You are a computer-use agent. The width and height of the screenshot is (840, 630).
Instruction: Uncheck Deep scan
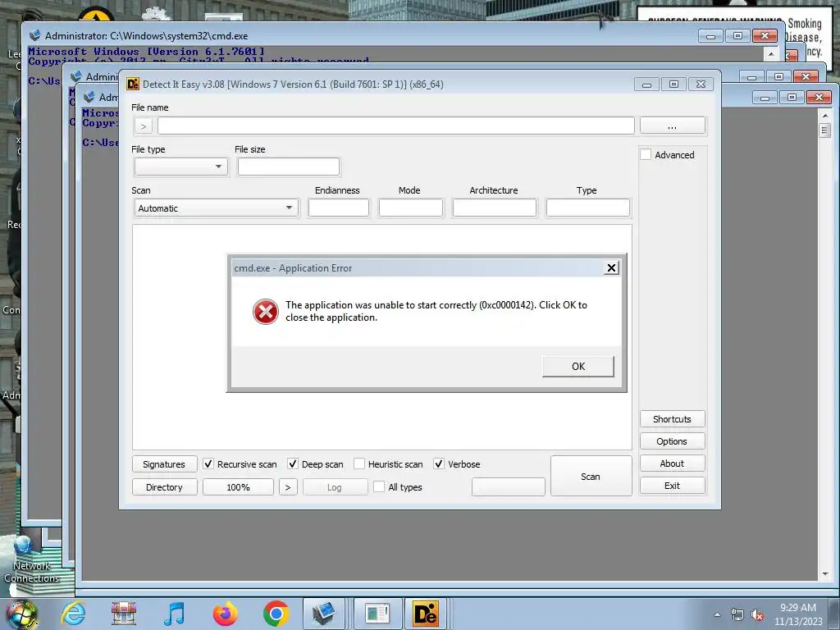(293, 464)
